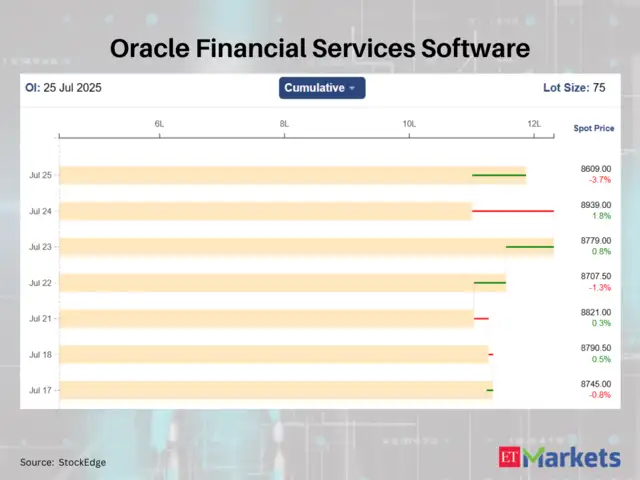Click the green change line for Jul 23

[x=529, y=246]
